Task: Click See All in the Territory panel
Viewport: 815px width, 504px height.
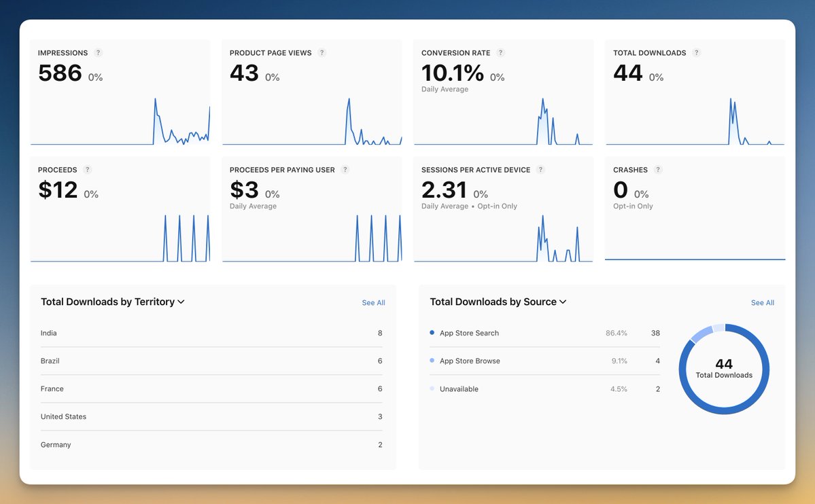Action: [x=373, y=302]
